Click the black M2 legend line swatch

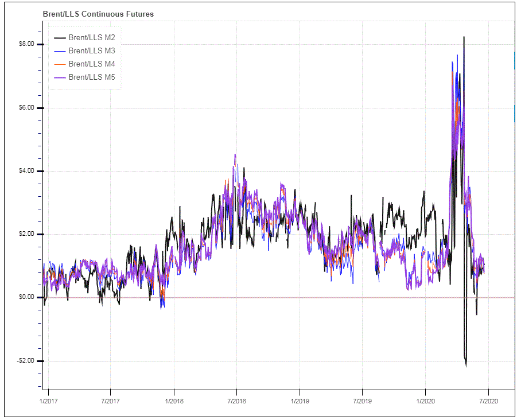point(60,38)
